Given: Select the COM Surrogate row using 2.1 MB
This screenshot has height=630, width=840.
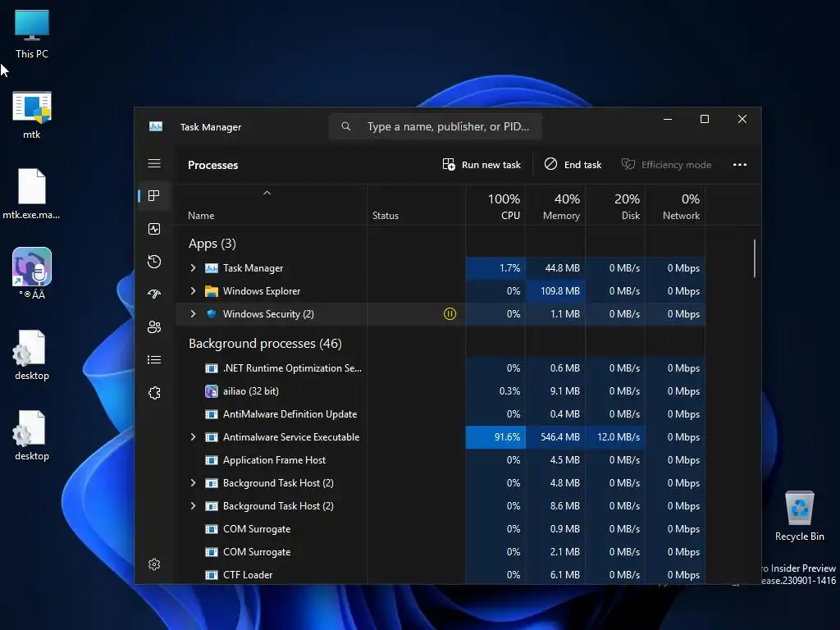Looking at the screenshot, I should tap(441, 552).
